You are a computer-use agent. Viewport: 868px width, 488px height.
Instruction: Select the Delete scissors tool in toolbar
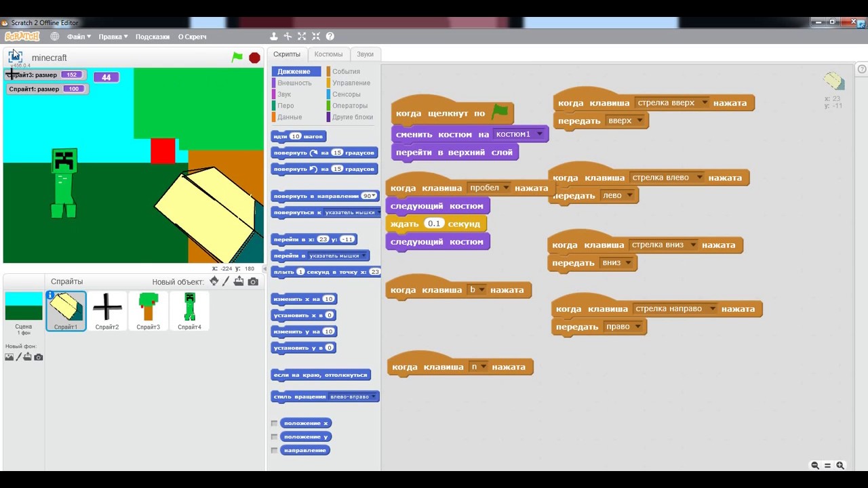[x=288, y=37]
